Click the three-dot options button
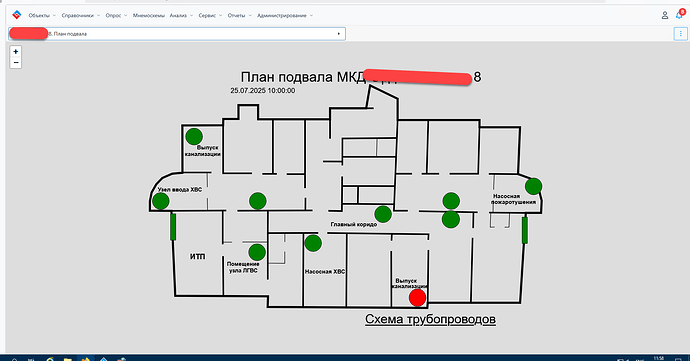This screenshot has height=361, width=690. pos(680,33)
